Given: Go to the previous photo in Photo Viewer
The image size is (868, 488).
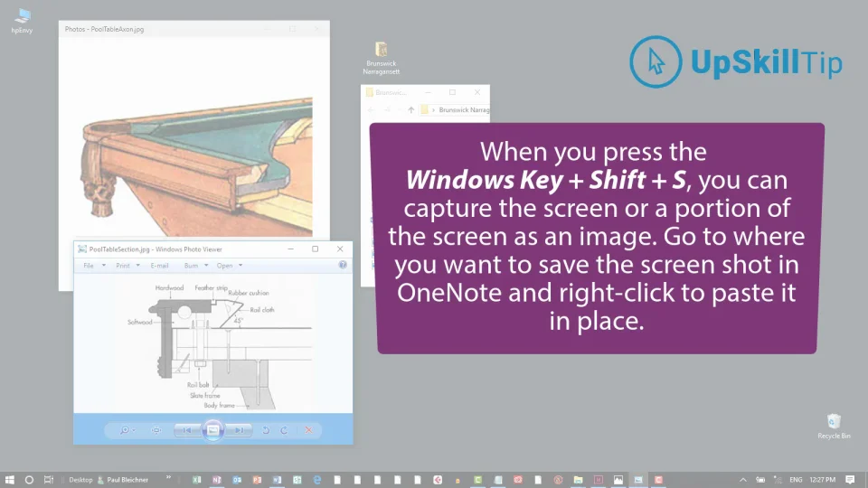Looking at the screenshot, I should tap(187, 430).
